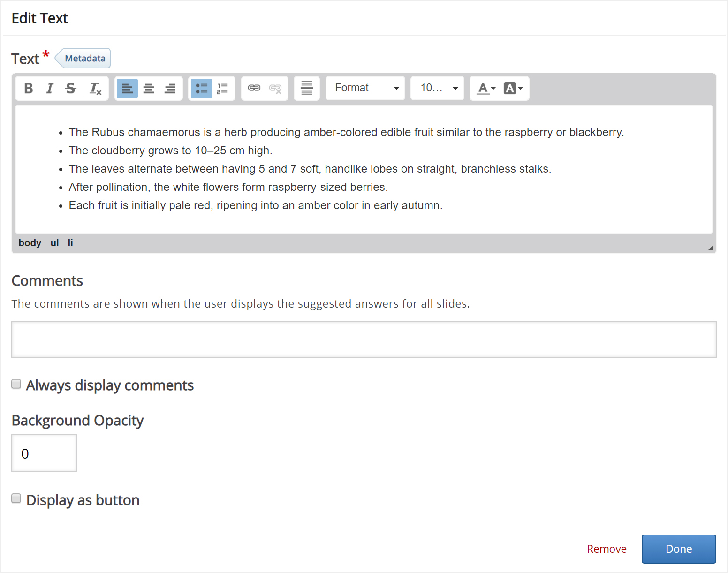Enable Display as button checkbox
The image size is (728, 573).
[x=16, y=498]
